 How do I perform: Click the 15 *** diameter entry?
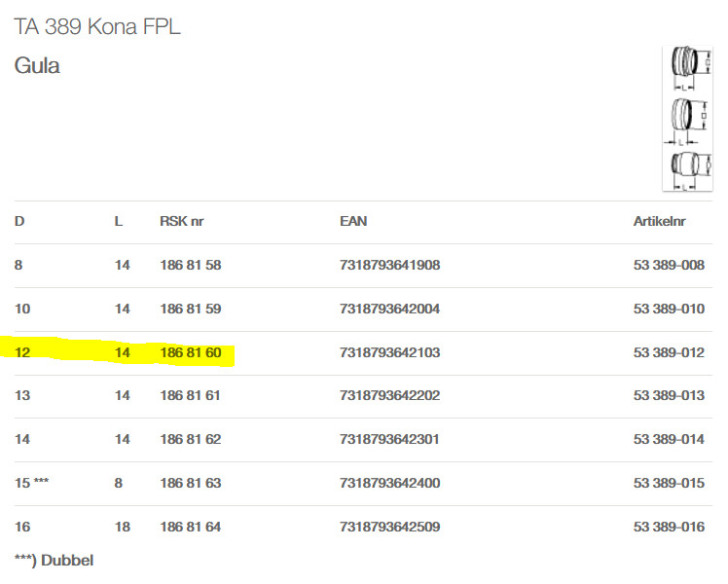click(x=31, y=483)
